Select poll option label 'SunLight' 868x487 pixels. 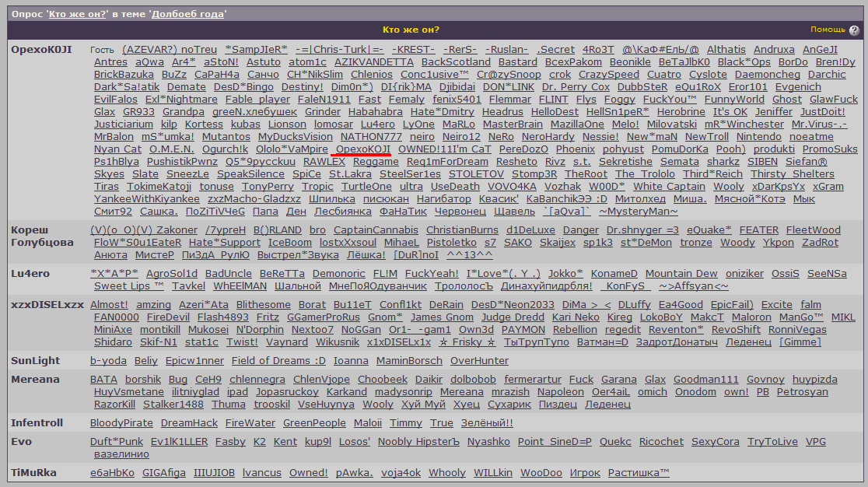(36, 361)
